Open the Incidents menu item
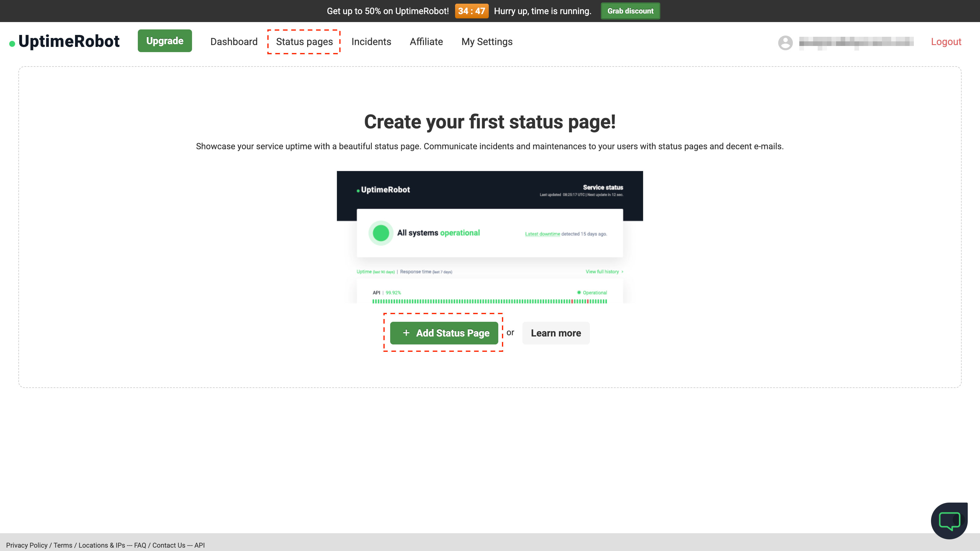The width and height of the screenshot is (980, 551). click(371, 41)
